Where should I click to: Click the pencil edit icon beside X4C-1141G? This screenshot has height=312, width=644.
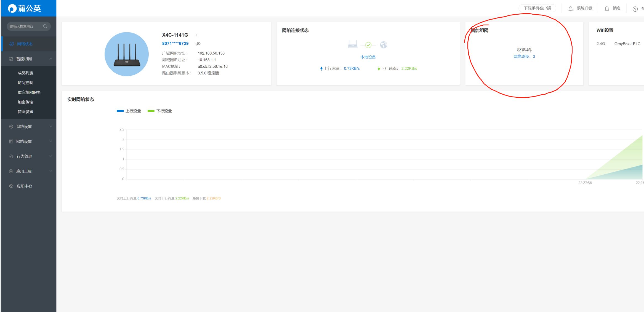[x=196, y=35]
